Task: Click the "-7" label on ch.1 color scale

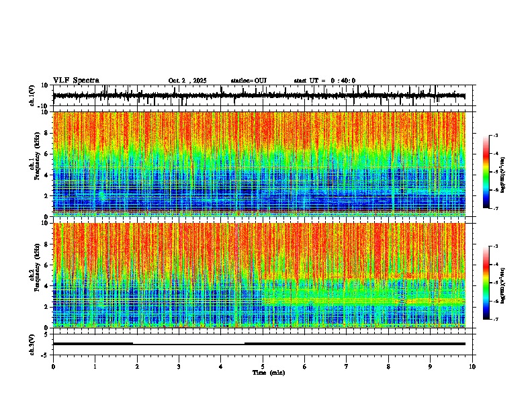Action: coord(496,208)
